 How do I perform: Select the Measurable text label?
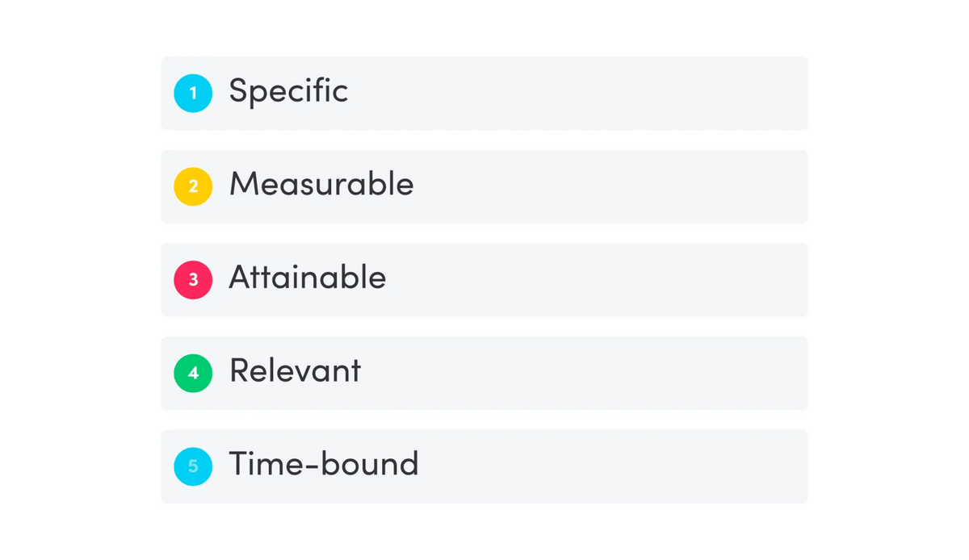pyautogui.click(x=321, y=184)
